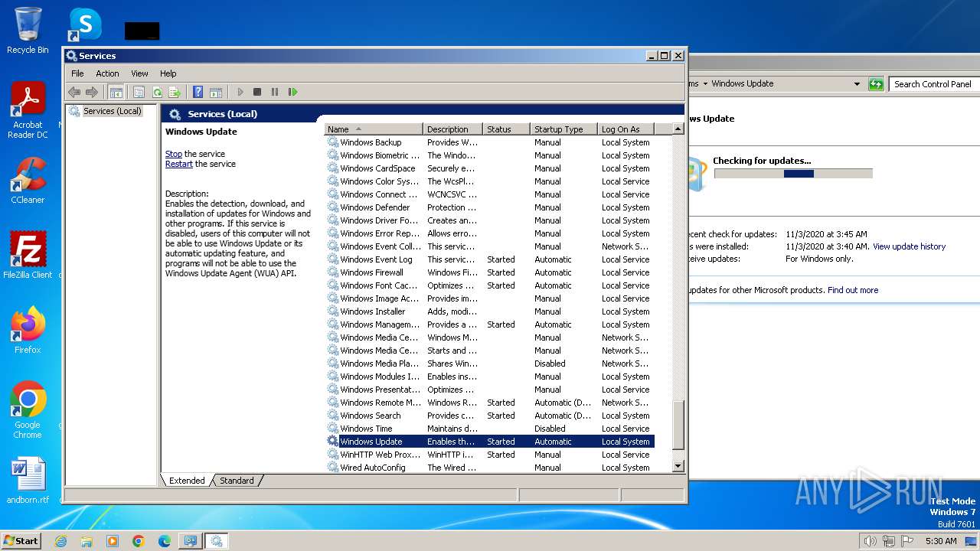980x551 pixels.
Task: Switch to the Standard tab
Action: point(237,481)
